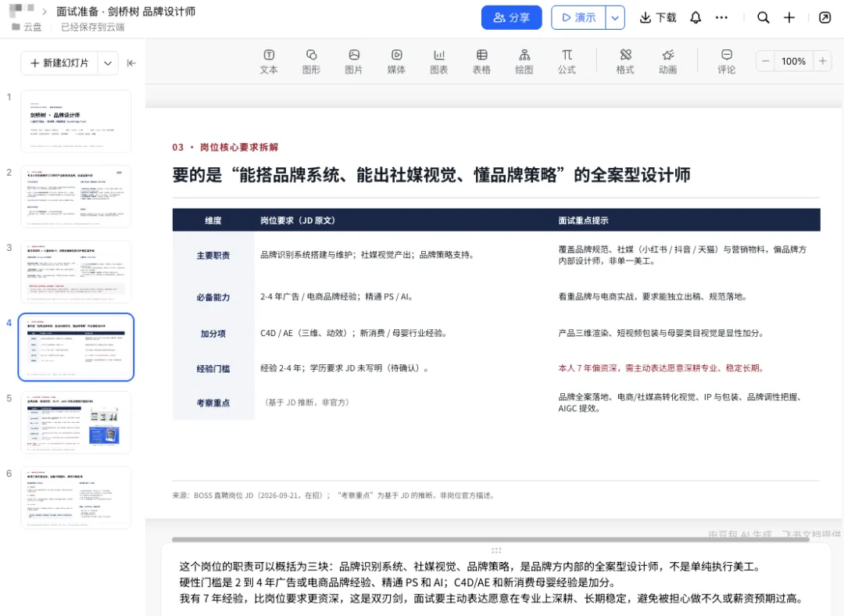Zoom in with the plus button
The image size is (844, 616).
[822, 61]
